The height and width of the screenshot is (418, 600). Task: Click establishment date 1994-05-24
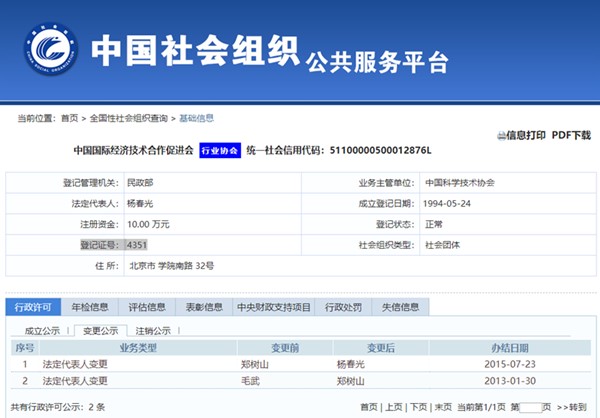pyautogui.click(x=447, y=204)
